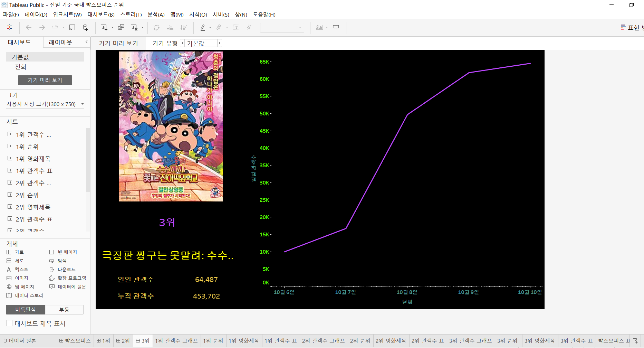
Task: Open the highlight dropdown arrow
Action: coord(210,28)
